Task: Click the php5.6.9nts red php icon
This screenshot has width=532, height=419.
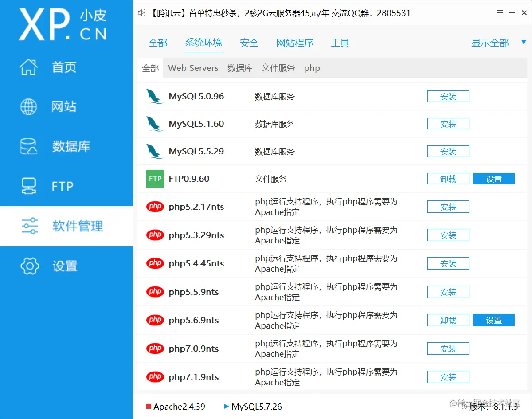Action: click(155, 320)
